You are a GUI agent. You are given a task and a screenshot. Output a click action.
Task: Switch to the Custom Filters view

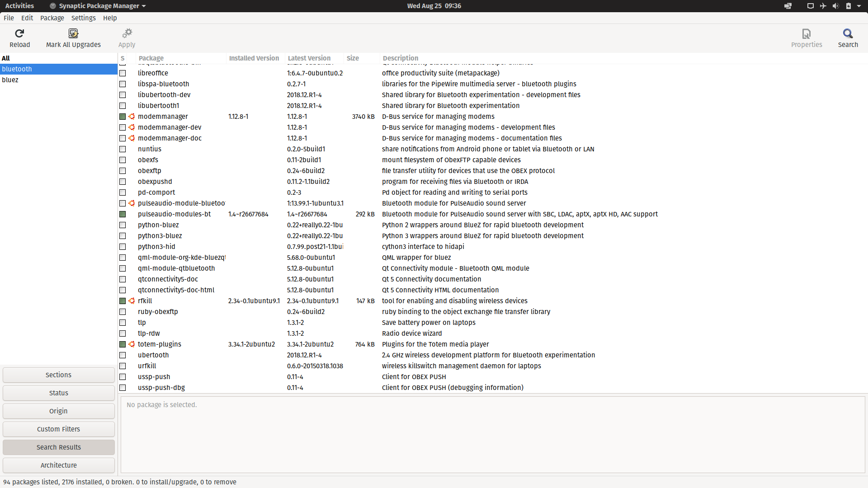click(59, 429)
